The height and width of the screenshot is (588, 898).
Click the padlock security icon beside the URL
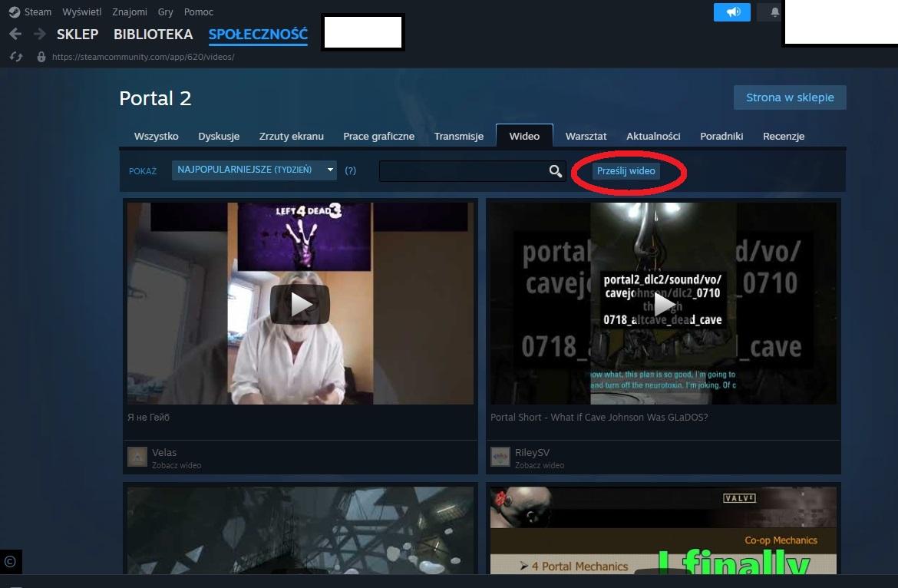(41, 57)
